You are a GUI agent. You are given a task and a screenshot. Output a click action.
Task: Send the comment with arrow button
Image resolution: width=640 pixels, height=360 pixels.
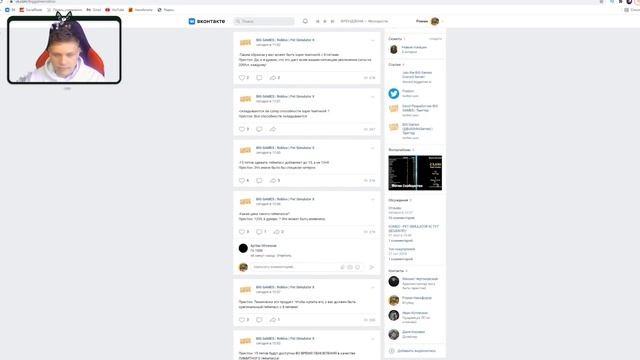tap(372, 267)
